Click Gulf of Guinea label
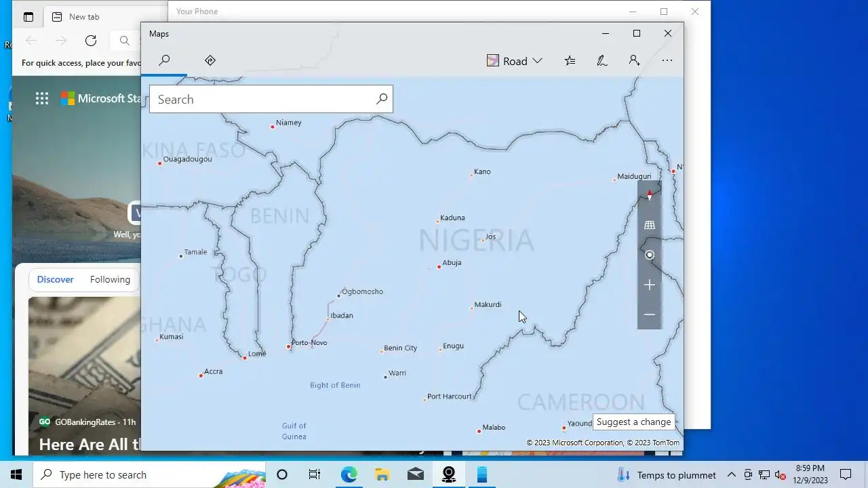The image size is (868, 488). 294,431
